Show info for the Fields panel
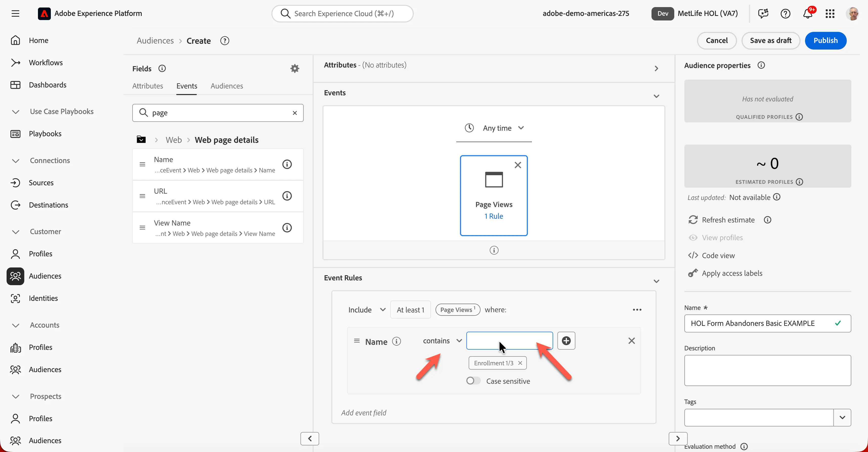The image size is (868, 452). pyautogui.click(x=162, y=68)
